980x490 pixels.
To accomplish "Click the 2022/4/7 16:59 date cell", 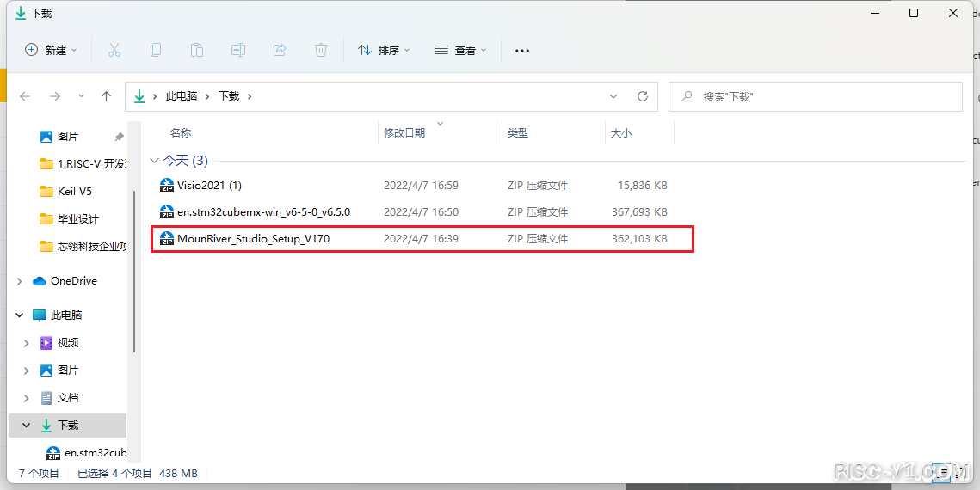I will [x=421, y=186].
